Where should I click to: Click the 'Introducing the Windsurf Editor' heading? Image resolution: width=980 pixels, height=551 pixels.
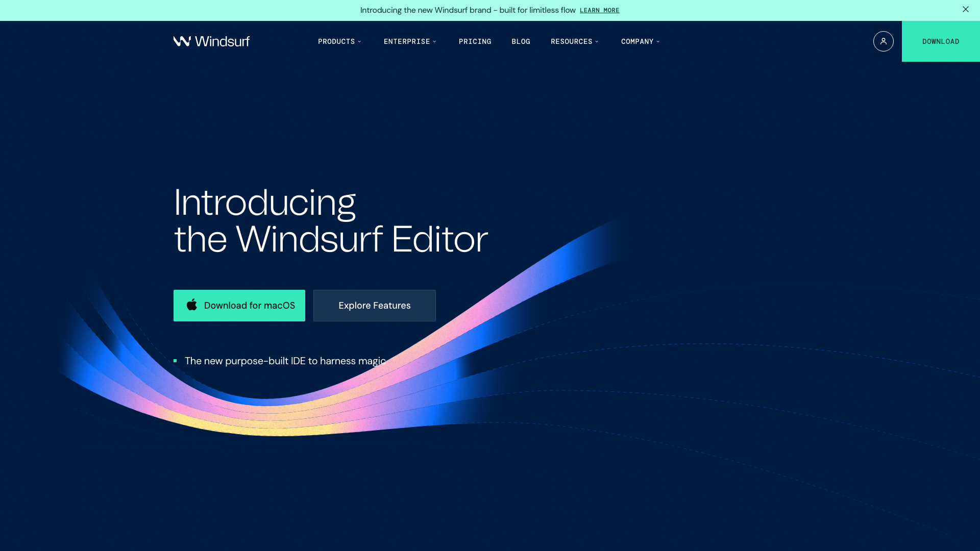click(331, 220)
